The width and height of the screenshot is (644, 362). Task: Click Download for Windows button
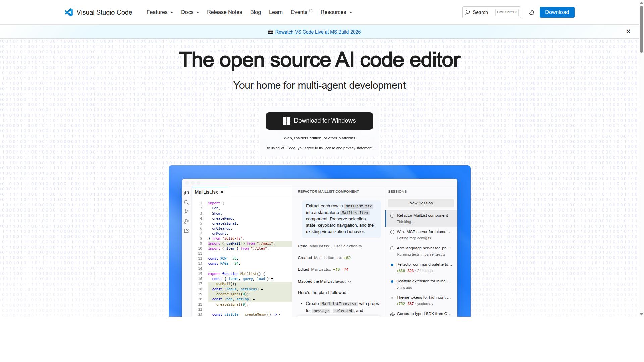click(x=319, y=121)
